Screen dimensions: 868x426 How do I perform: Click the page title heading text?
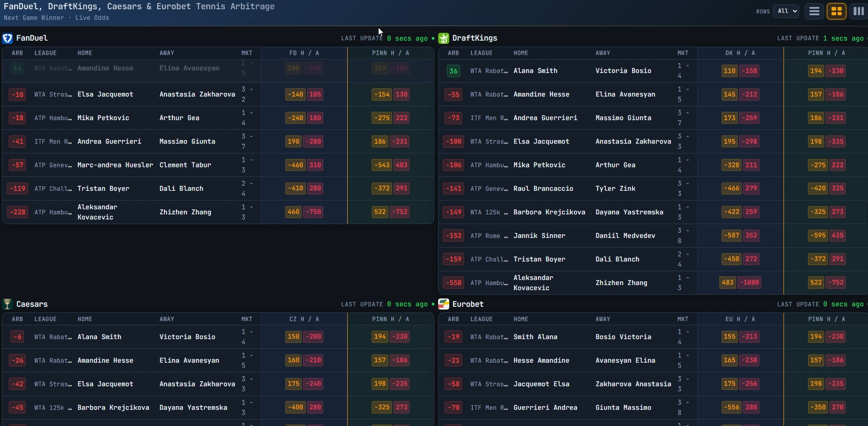pos(139,6)
